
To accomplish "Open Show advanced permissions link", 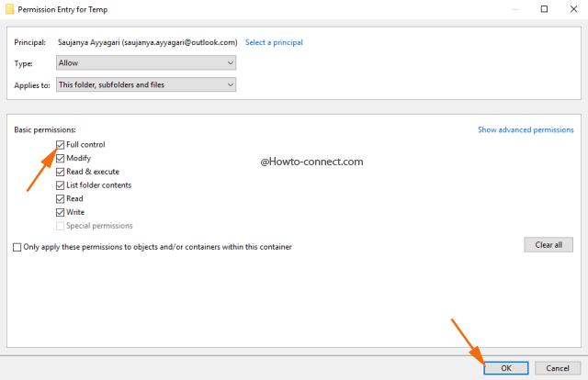I will [x=526, y=130].
